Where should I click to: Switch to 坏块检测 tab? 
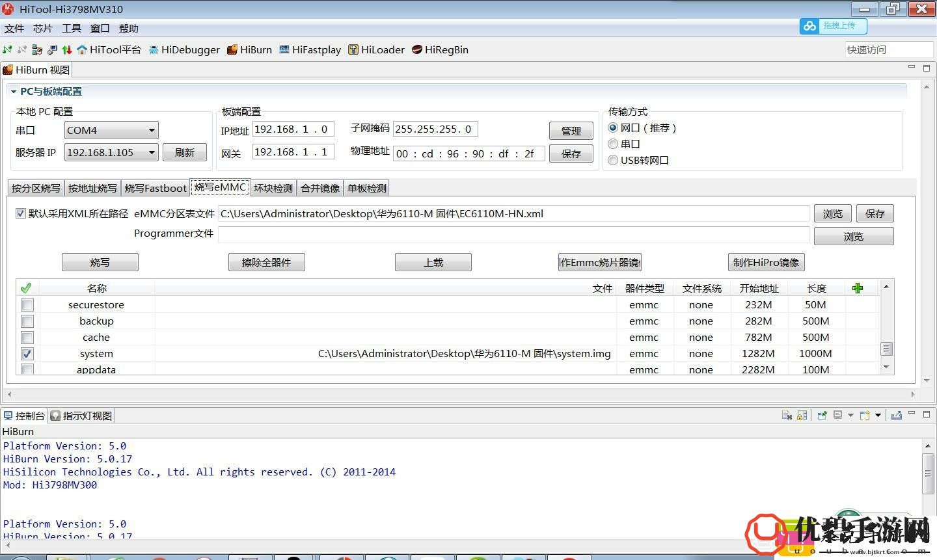tap(273, 188)
